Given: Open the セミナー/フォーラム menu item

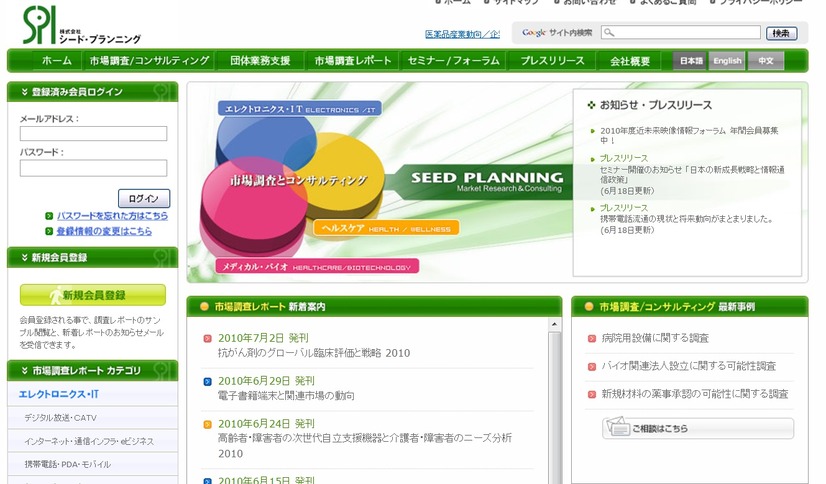Looking at the screenshot, I should (x=454, y=61).
